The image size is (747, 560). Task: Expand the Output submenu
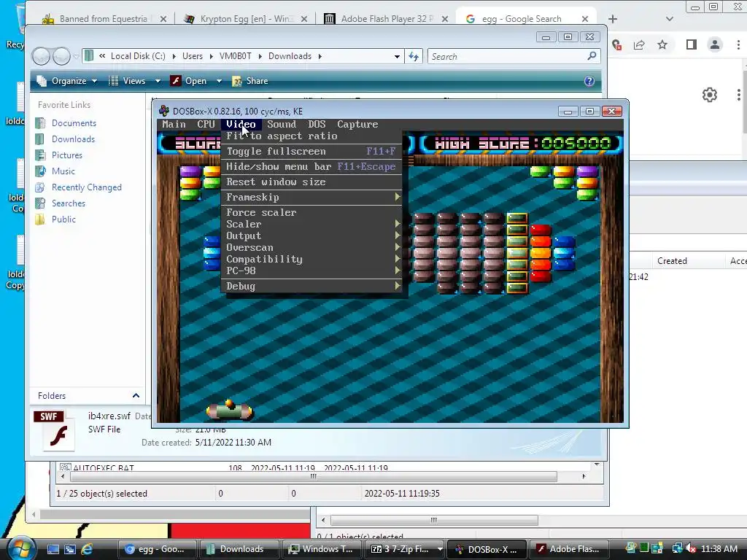click(x=311, y=236)
